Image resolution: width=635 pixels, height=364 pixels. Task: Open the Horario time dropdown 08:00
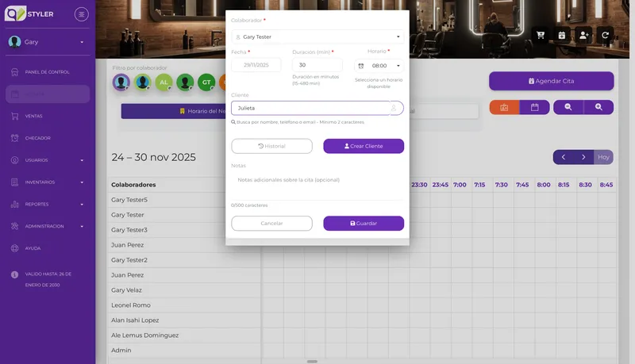[379, 66]
